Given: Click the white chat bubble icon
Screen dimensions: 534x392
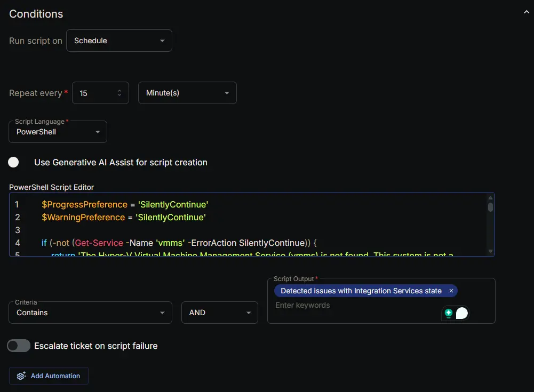Looking at the screenshot, I should pos(462,313).
